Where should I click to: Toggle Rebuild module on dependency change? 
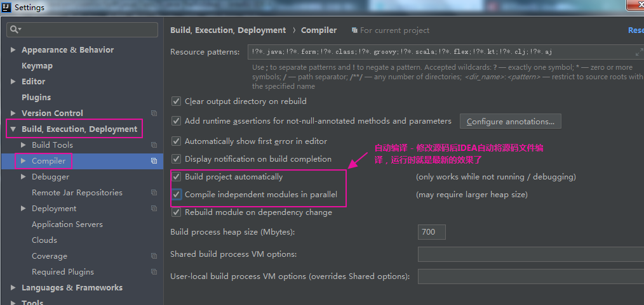(x=176, y=212)
